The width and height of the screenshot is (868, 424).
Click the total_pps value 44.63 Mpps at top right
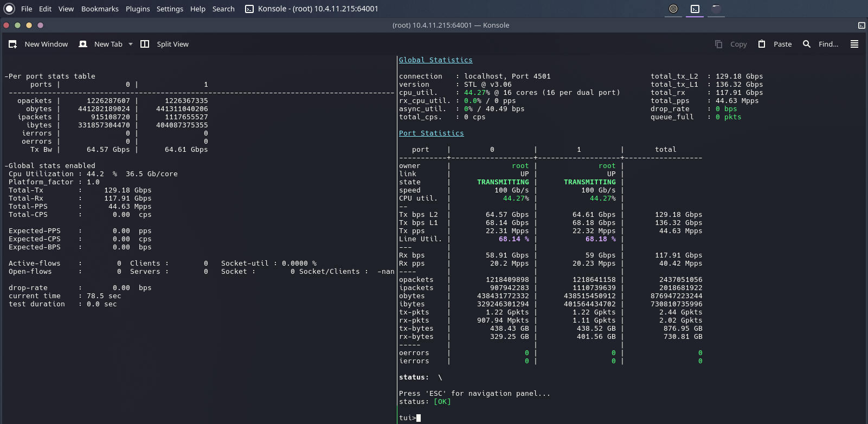pos(737,101)
